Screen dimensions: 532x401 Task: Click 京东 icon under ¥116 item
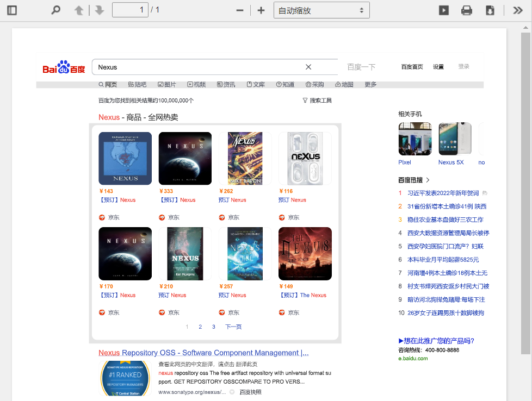pos(282,217)
